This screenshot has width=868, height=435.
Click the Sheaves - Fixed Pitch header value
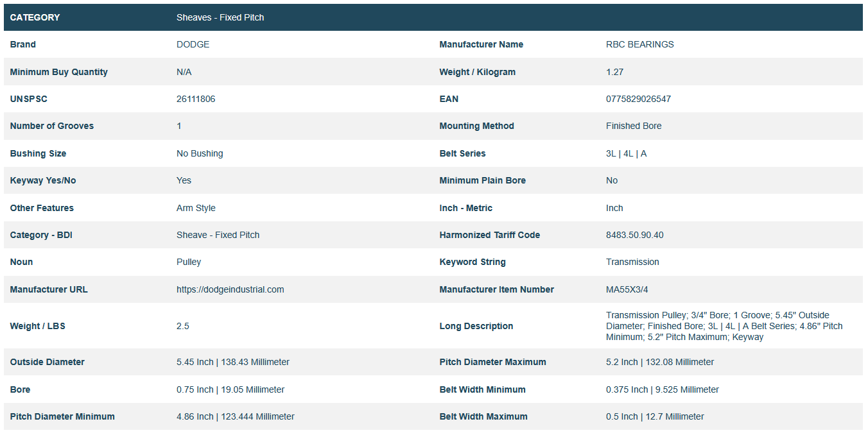(220, 17)
